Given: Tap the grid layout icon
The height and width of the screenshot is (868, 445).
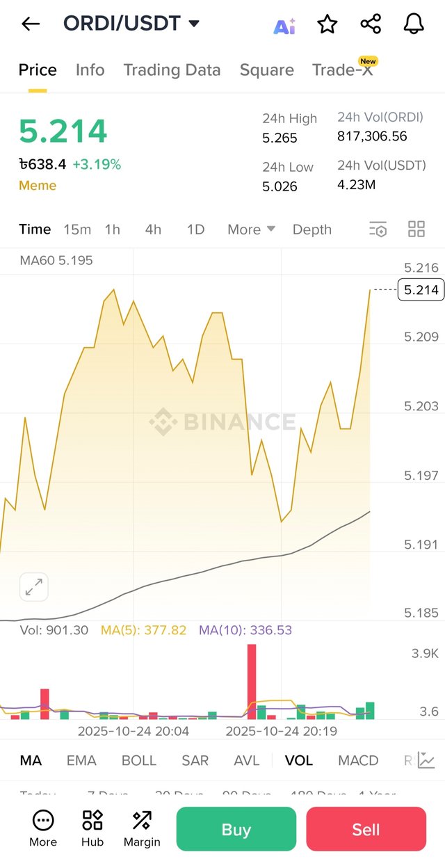Looking at the screenshot, I should pos(416,230).
